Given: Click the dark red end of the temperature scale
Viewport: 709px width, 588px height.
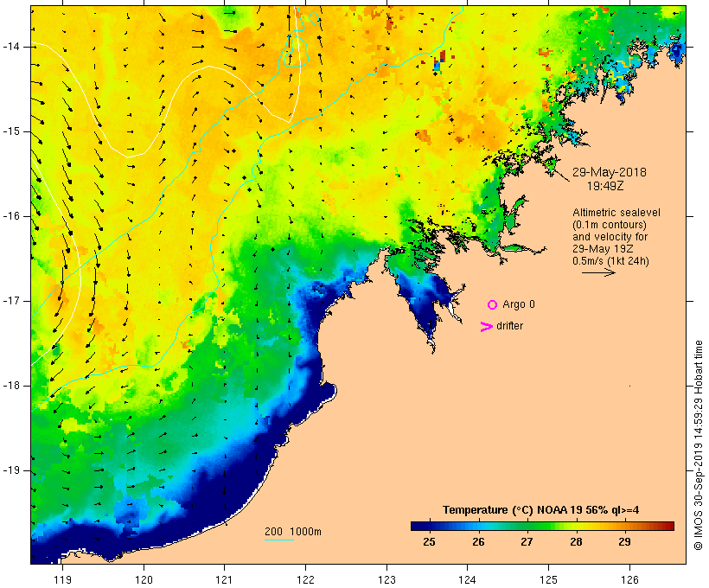Looking at the screenshot, I should pyautogui.click(x=670, y=526).
